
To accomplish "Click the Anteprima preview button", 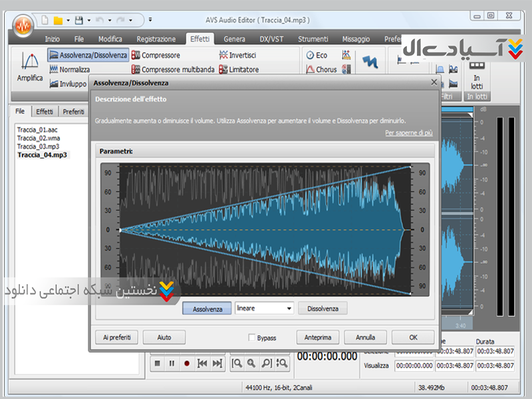I will (x=318, y=337).
